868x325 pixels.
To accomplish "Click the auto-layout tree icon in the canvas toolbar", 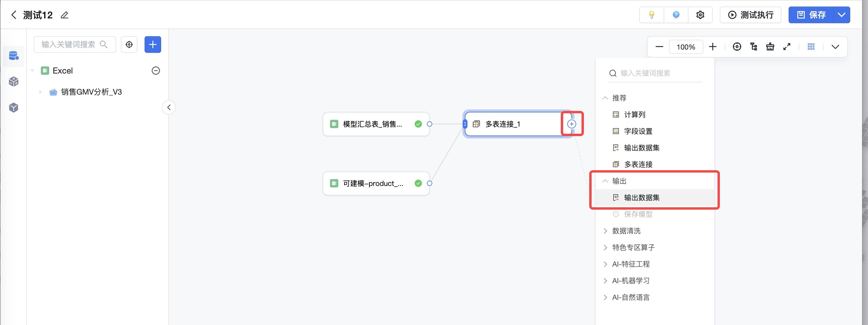I will coord(754,47).
